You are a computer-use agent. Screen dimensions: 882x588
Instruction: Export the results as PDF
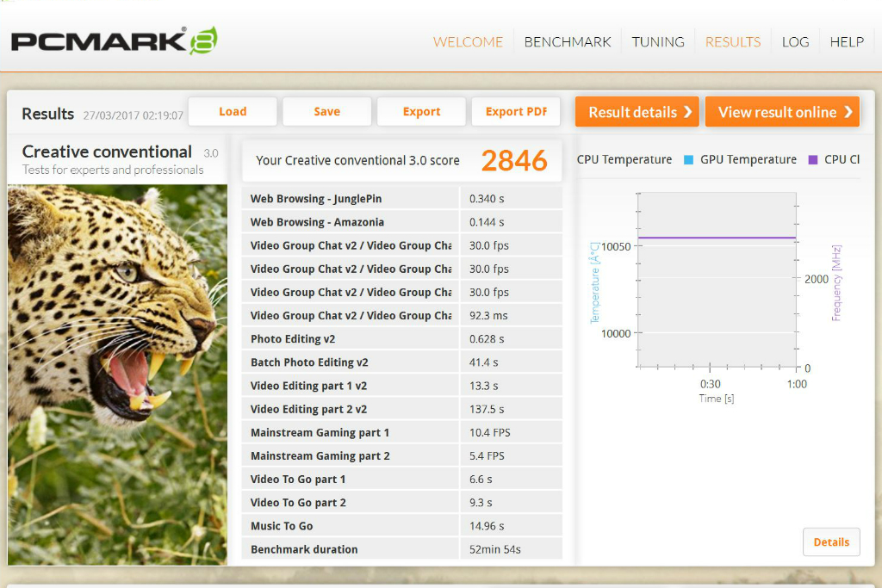click(516, 112)
